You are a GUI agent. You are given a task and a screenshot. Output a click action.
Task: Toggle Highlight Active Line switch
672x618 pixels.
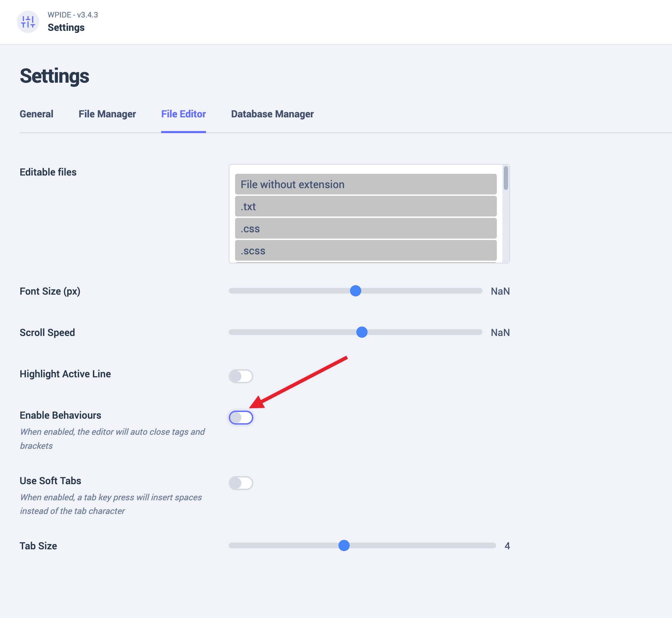(241, 376)
